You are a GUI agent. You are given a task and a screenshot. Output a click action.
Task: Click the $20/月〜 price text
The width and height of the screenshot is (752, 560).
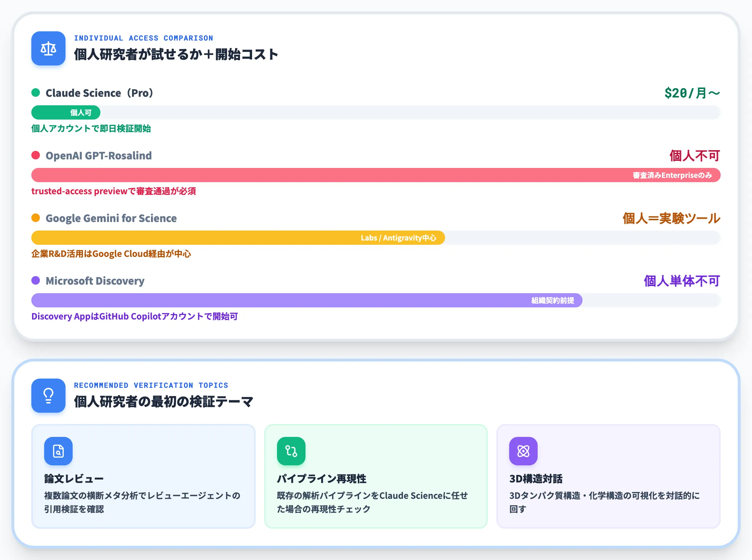[692, 93]
